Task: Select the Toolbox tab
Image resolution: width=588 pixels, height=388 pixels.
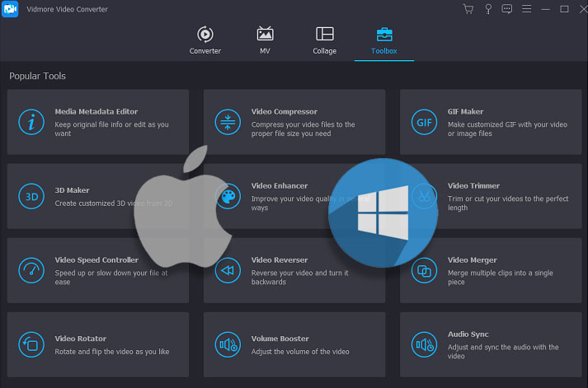Action: coord(384,40)
